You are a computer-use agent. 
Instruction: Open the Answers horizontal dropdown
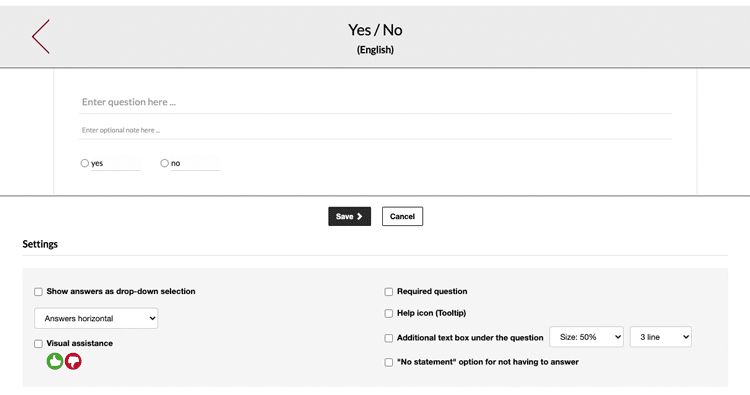point(96,318)
